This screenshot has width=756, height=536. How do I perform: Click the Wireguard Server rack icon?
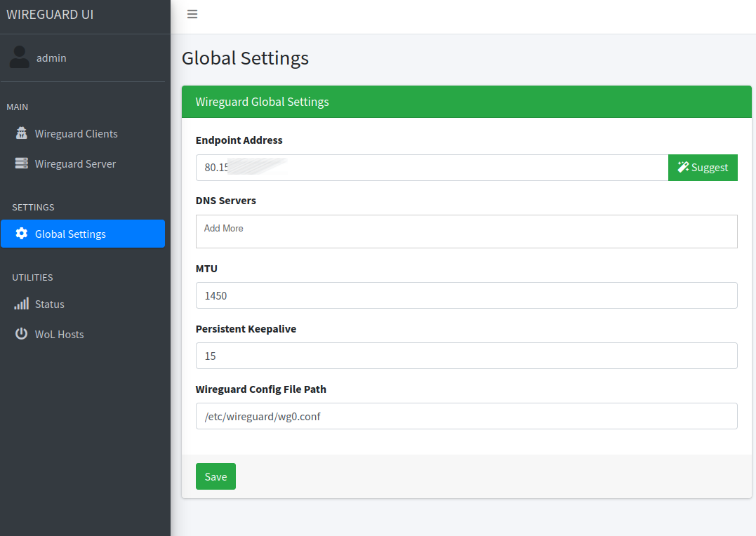pos(21,163)
